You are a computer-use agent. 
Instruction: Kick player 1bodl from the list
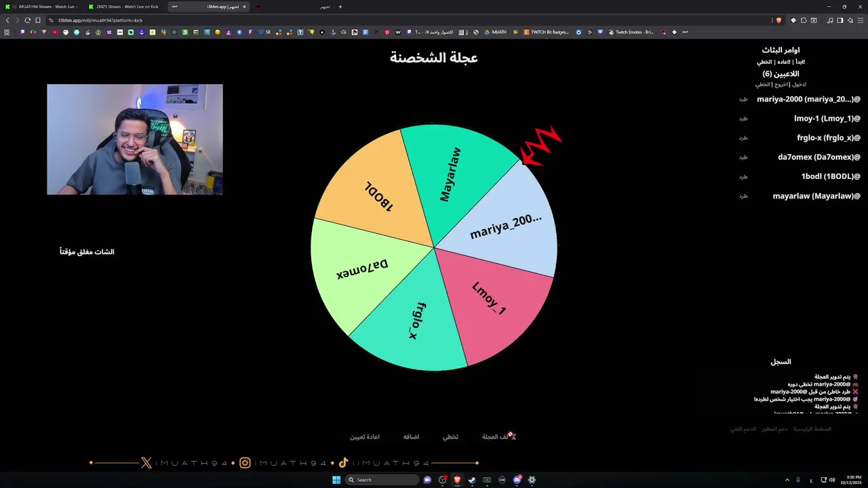click(743, 177)
